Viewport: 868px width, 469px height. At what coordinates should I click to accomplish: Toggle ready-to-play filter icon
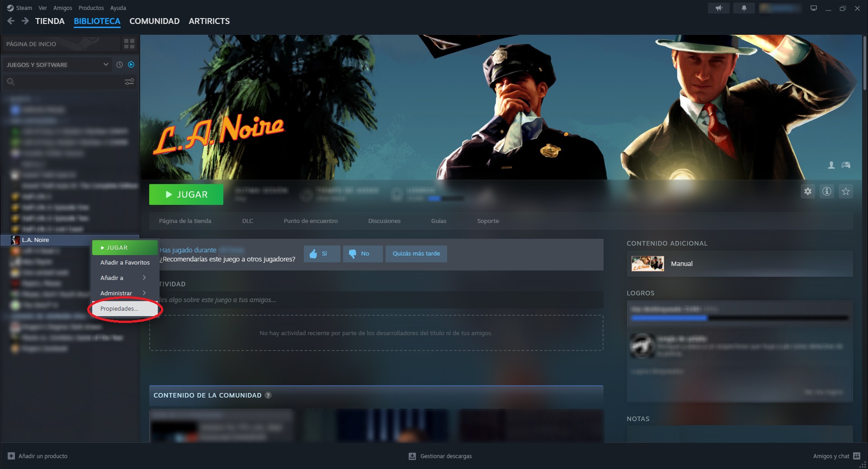(131, 65)
